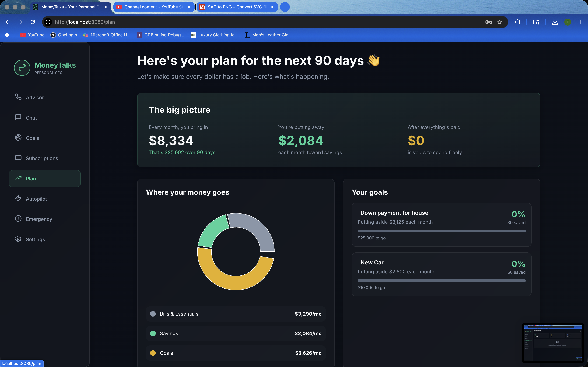This screenshot has width=588, height=367.
Task: Click the Settings gear icon in sidebar
Action: [18, 239]
